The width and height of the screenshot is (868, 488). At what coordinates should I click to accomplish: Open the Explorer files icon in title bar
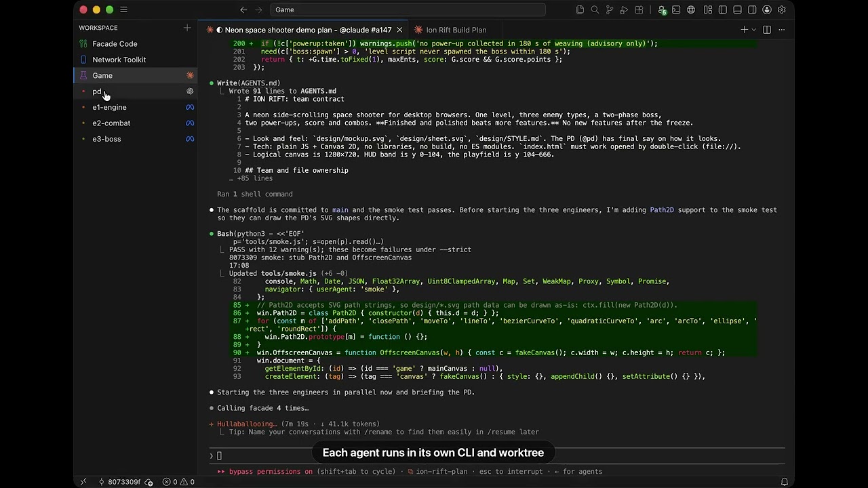(580, 9)
